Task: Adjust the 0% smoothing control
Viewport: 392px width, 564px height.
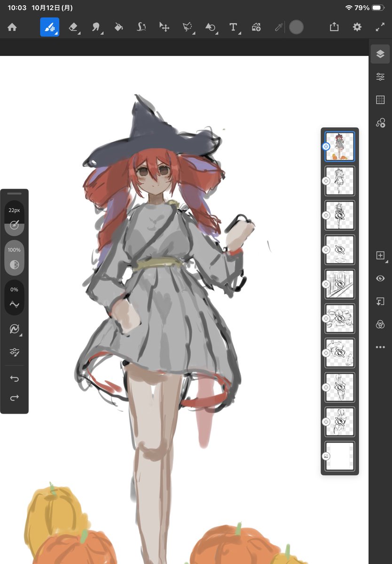Action: click(14, 298)
